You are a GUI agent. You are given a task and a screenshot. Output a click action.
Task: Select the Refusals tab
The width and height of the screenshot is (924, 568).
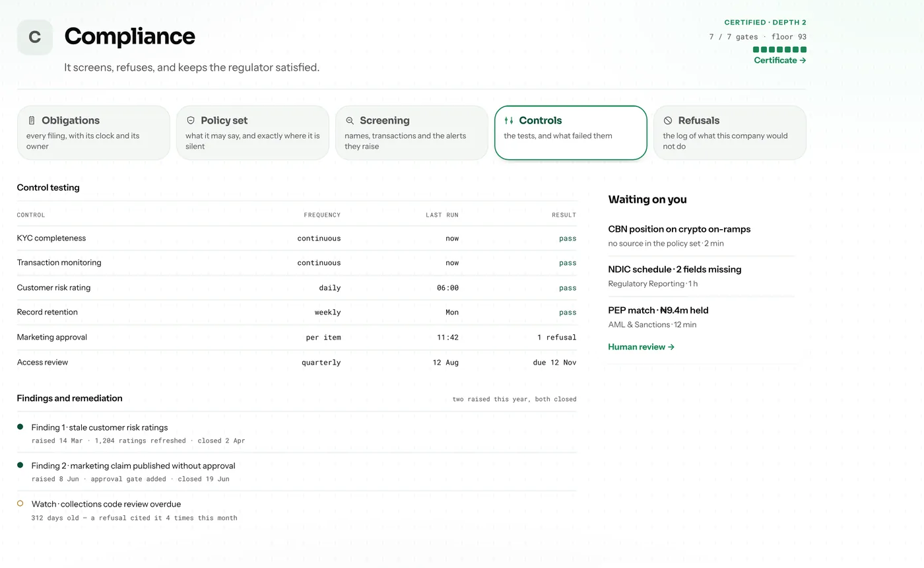[730, 133]
